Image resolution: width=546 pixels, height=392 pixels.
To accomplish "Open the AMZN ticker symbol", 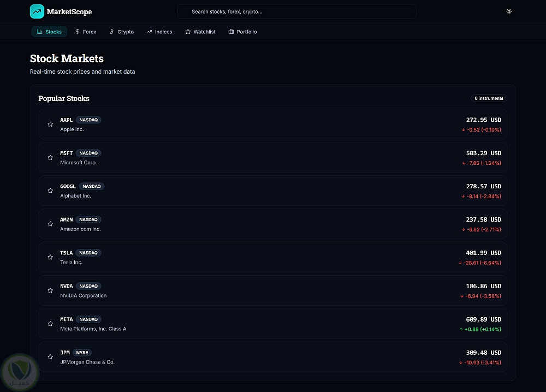I will pos(66,219).
